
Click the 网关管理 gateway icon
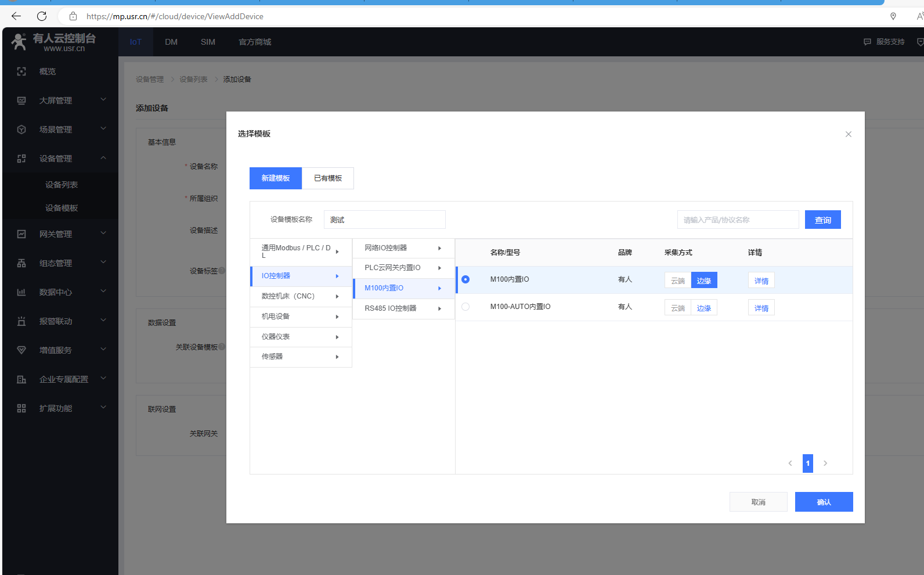[x=21, y=234]
